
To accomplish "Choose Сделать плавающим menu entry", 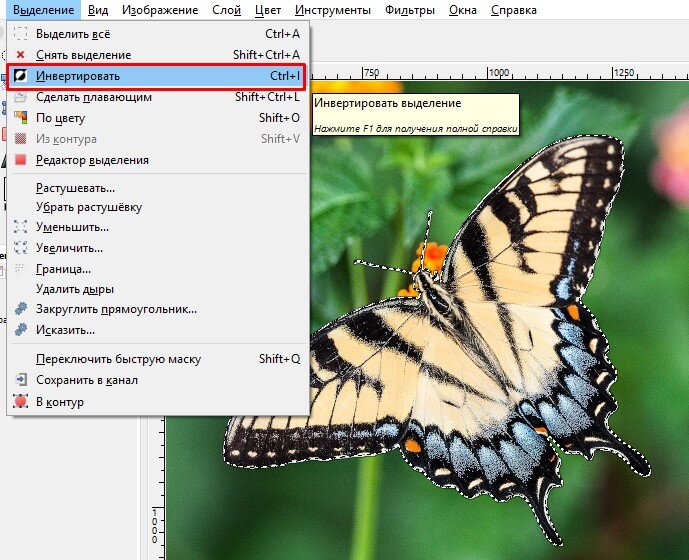I will (x=157, y=97).
